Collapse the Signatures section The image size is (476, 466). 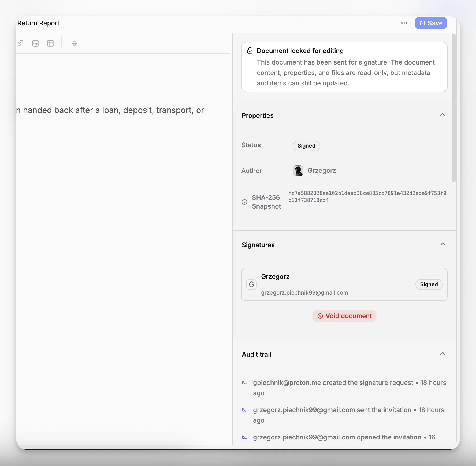(x=443, y=244)
